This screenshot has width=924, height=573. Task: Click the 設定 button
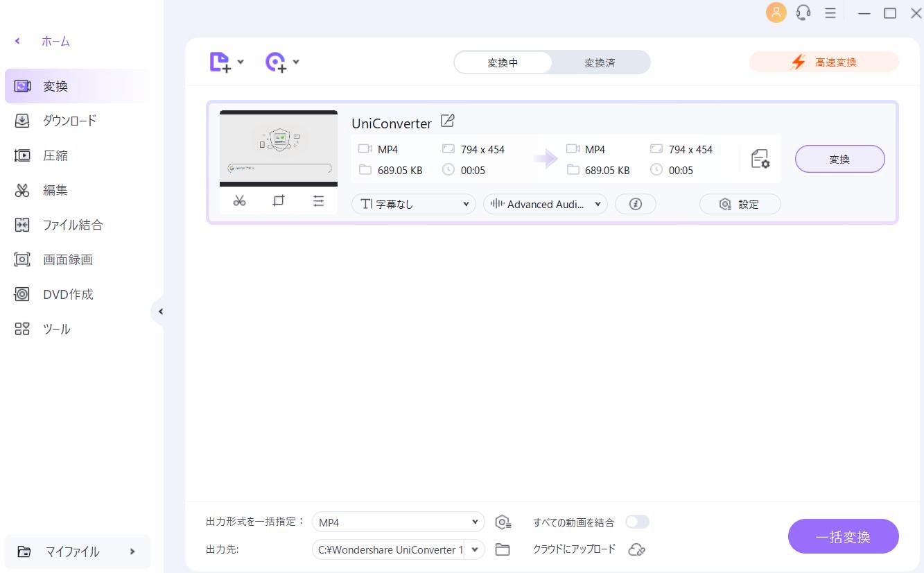[x=740, y=204]
